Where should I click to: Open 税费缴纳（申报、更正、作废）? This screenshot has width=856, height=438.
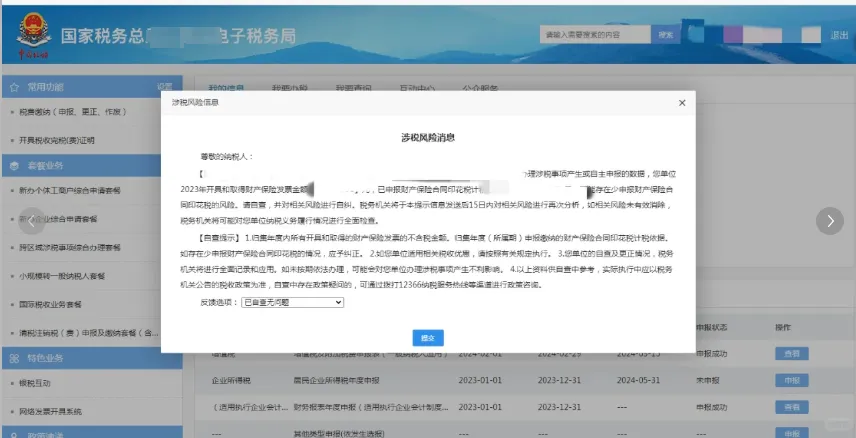73,112
